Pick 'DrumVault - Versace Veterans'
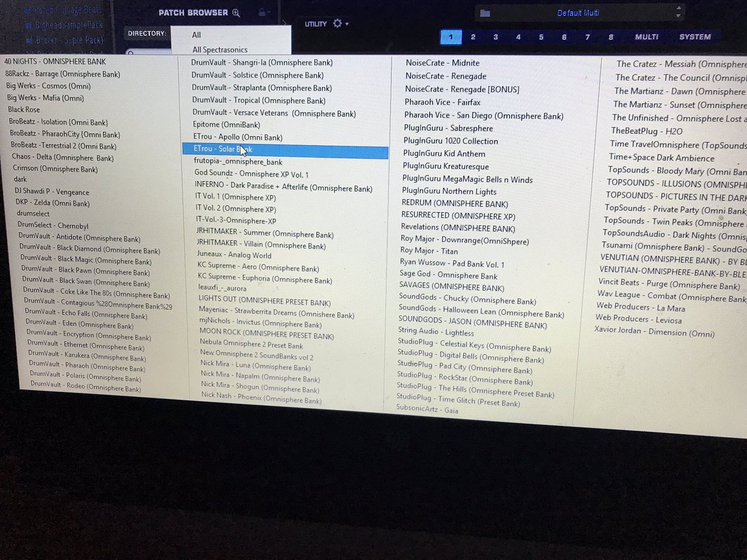This screenshot has height=560, width=747. click(x=274, y=113)
